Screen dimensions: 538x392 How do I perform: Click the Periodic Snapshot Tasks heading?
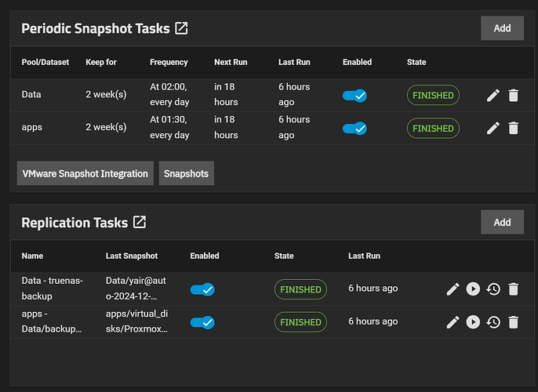click(x=96, y=29)
